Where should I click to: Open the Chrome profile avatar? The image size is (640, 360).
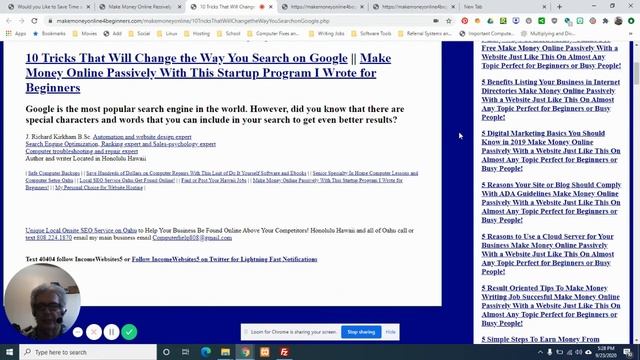(618, 21)
